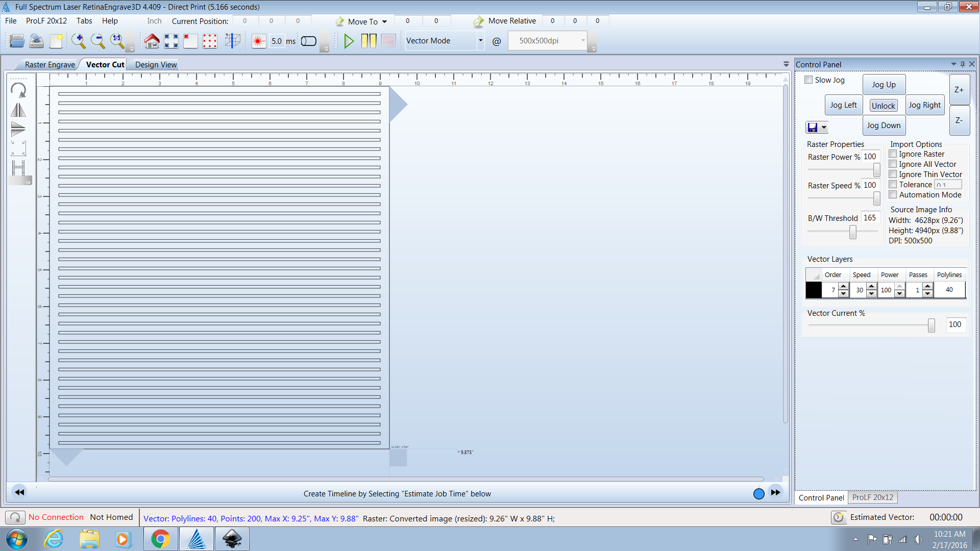Stop the job with the red square
980x551 pixels.
point(388,41)
